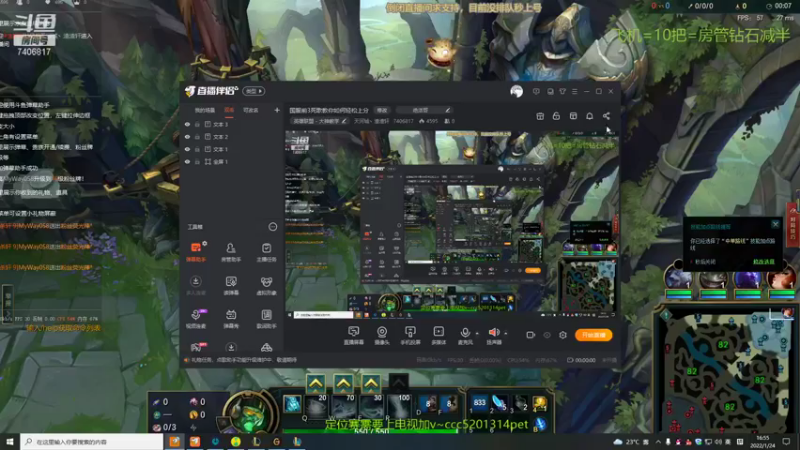The width and height of the screenshot is (800, 450).
Task: Close the game popup near minimap
Action: point(776,224)
